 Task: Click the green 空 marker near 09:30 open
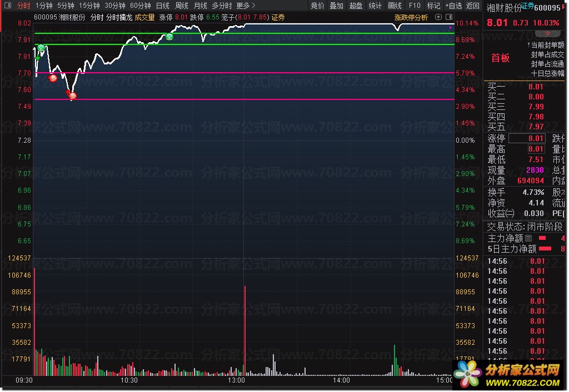pyautogui.click(x=41, y=48)
